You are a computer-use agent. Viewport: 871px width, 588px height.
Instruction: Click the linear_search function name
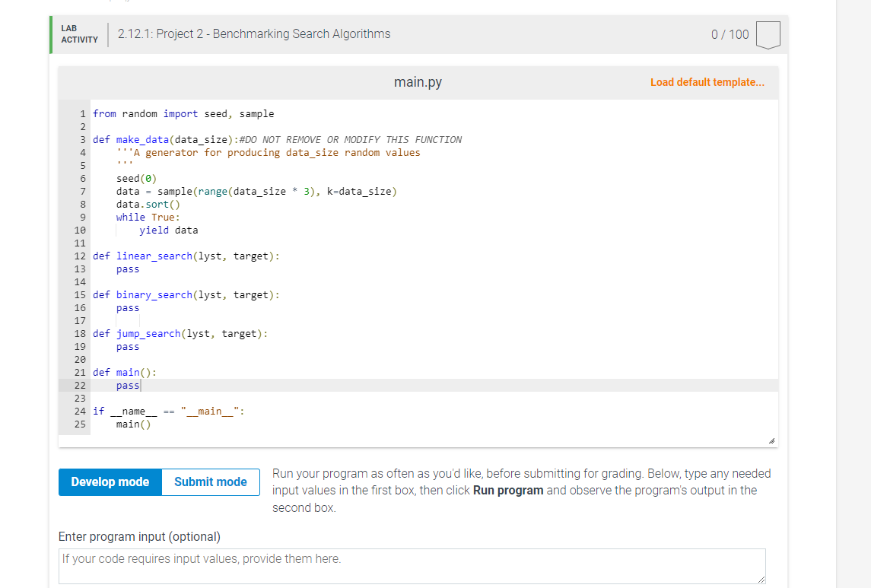(154, 256)
